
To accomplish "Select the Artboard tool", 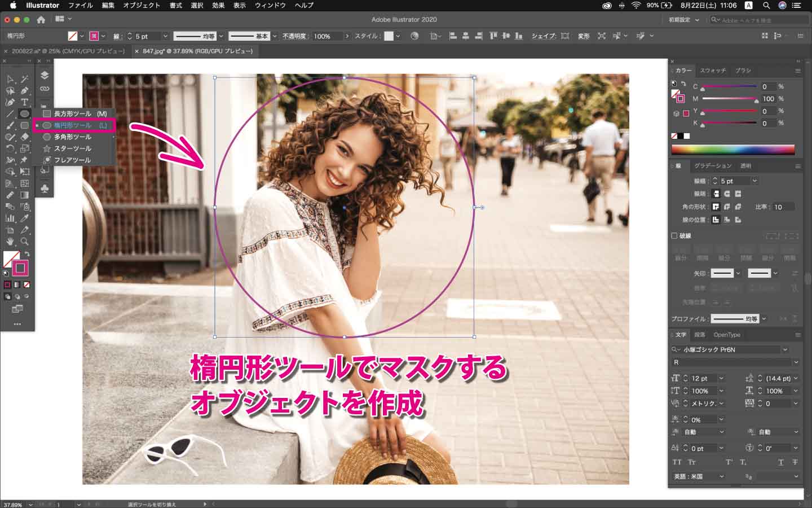I will tap(10, 230).
